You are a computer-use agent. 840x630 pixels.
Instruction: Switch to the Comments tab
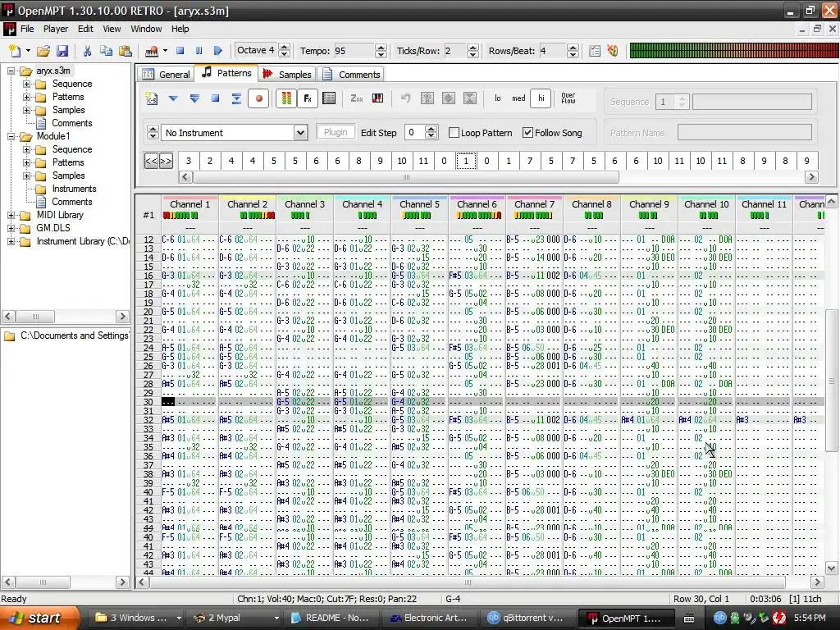(x=351, y=75)
